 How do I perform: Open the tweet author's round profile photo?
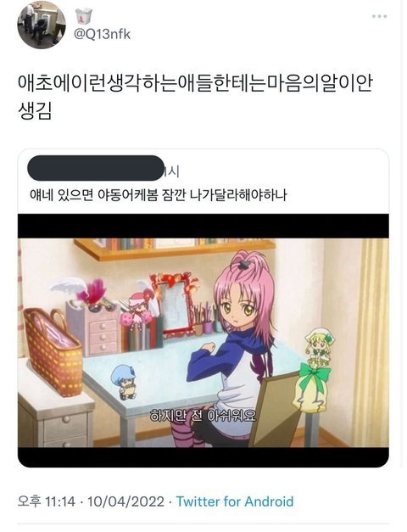(42, 25)
